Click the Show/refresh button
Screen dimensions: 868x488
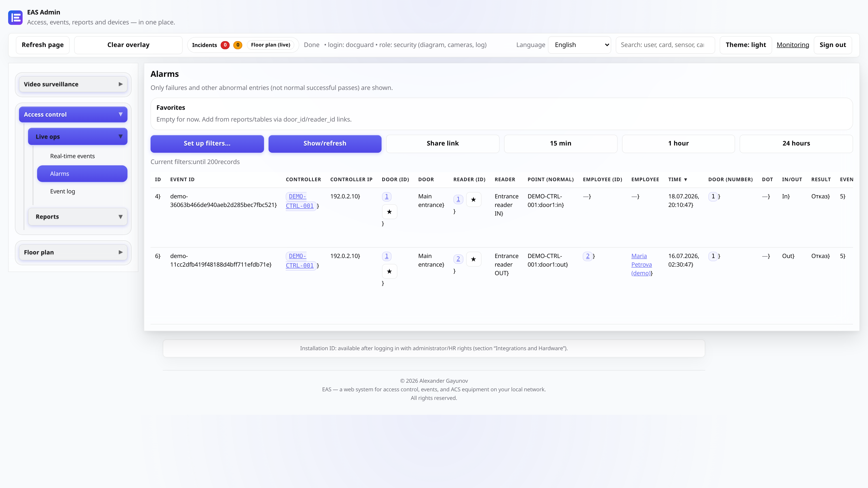(325, 143)
